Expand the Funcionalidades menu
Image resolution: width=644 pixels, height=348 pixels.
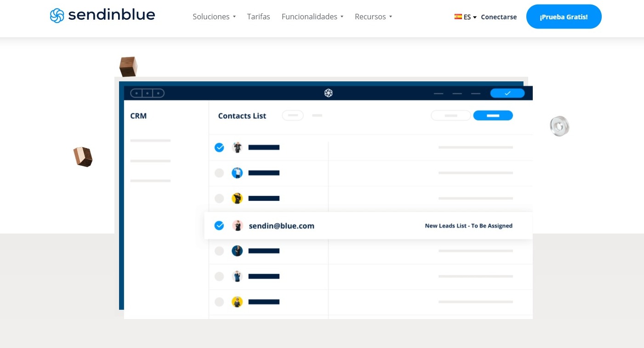pyautogui.click(x=313, y=17)
